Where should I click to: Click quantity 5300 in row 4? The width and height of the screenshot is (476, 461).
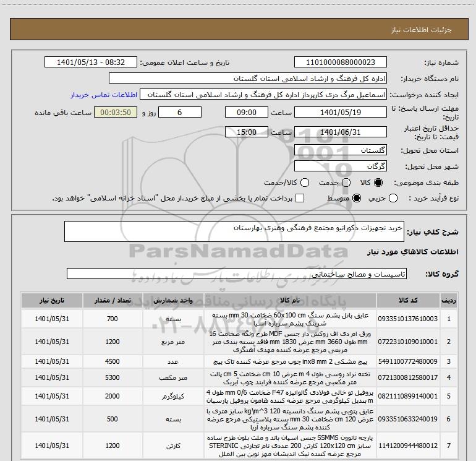pos(113,377)
